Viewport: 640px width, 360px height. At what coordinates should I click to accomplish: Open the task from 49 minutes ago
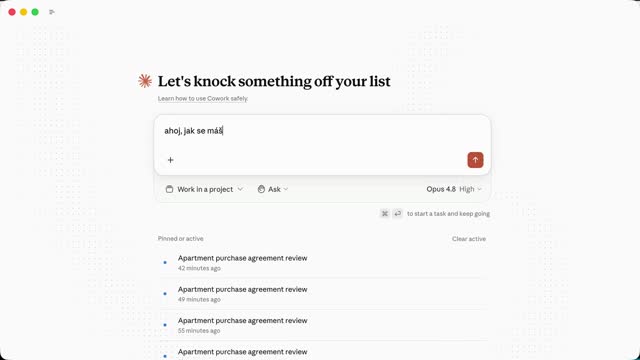click(323, 294)
